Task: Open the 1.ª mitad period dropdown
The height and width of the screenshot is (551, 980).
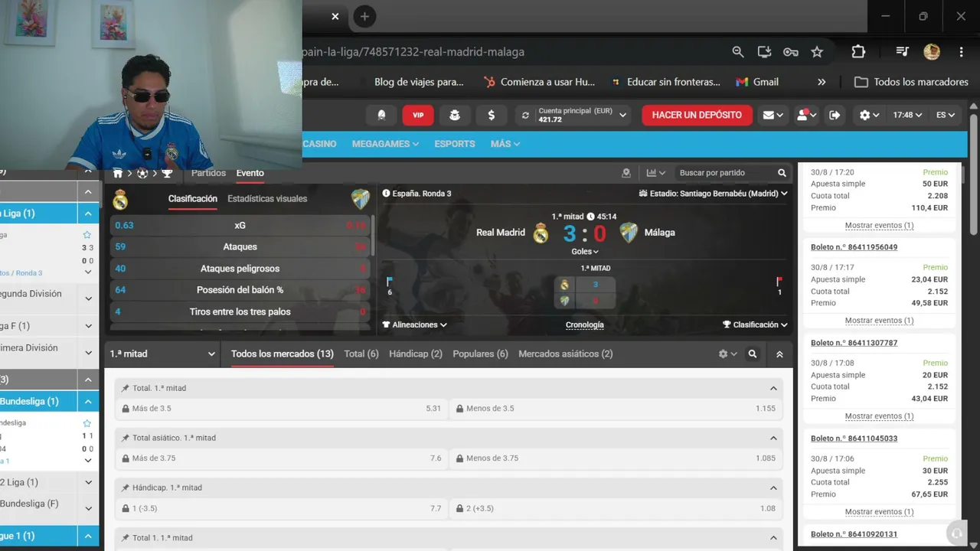Action: point(162,354)
